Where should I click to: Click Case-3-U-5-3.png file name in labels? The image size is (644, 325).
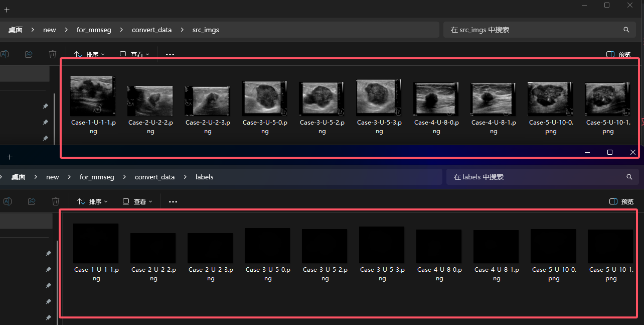point(382,274)
